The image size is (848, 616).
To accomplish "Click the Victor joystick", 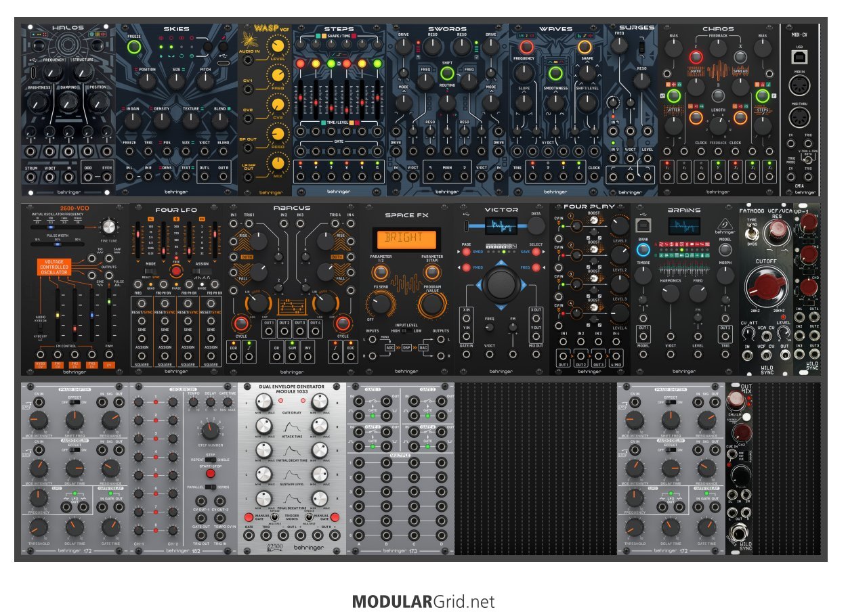I will click(501, 284).
